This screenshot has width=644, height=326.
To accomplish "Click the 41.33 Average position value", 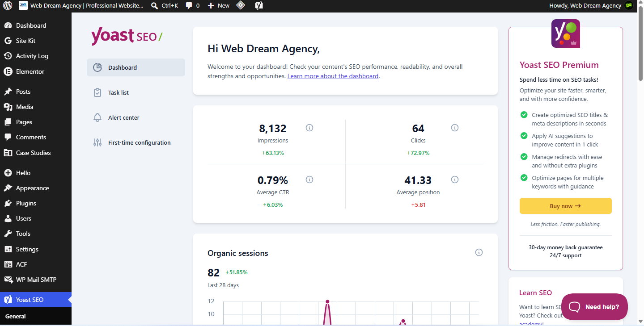I will 418,180.
